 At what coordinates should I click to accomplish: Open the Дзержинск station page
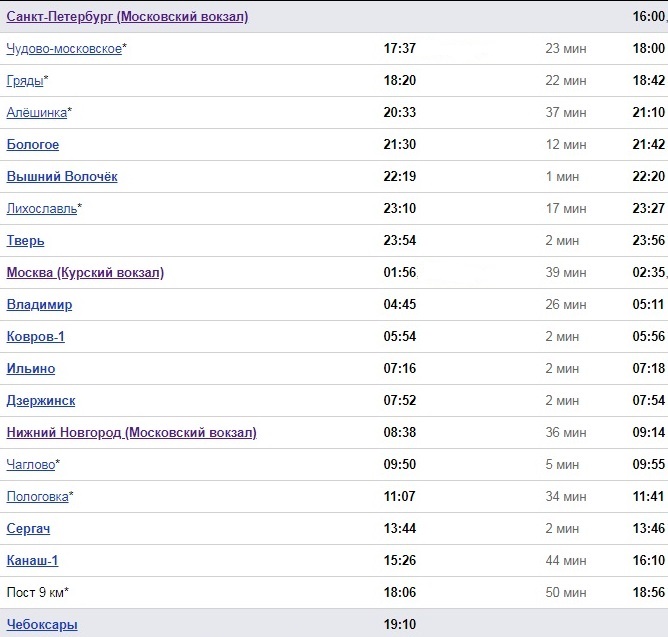tap(41, 401)
